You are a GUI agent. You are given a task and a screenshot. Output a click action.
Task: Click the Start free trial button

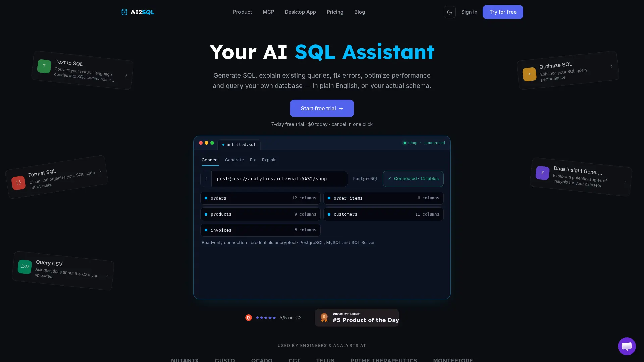tap(322, 108)
